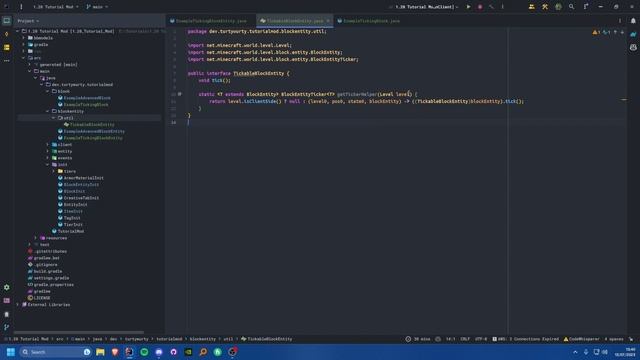The width and height of the screenshot is (640, 360).
Task: Switch to ExampleTickingBlock.java tab
Action: 369,21
